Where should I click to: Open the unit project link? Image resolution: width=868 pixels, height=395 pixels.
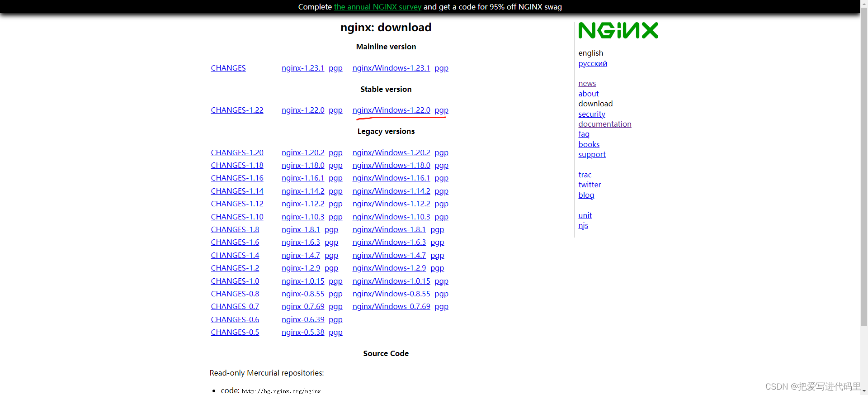[x=585, y=215]
